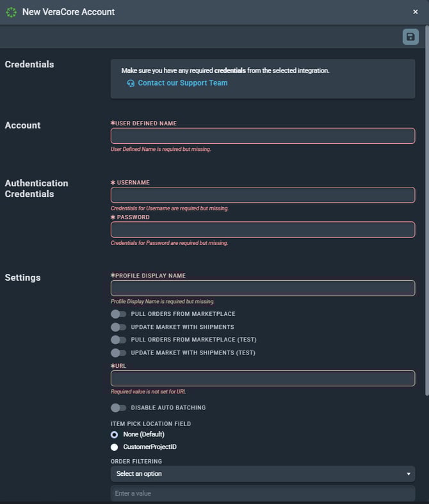The height and width of the screenshot is (504, 429).
Task: Click the User Defined Name field
Action: click(263, 136)
